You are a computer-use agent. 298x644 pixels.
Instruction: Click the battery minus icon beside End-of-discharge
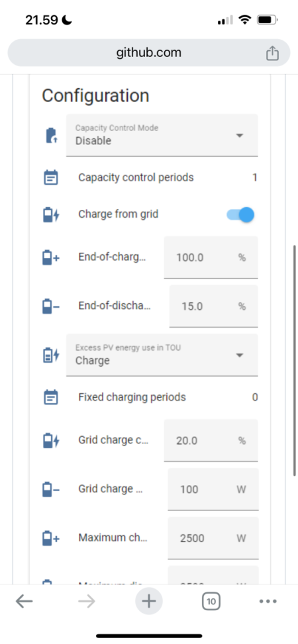click(x=51, y=306)
